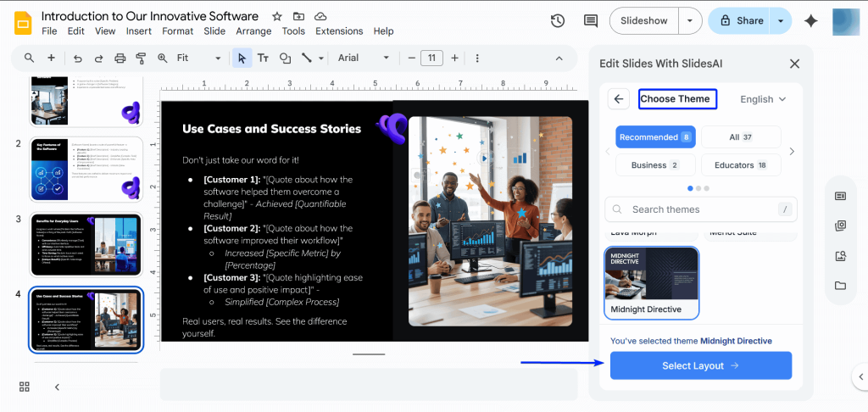
Task: Open the Arrange menu
Action: 253,31
